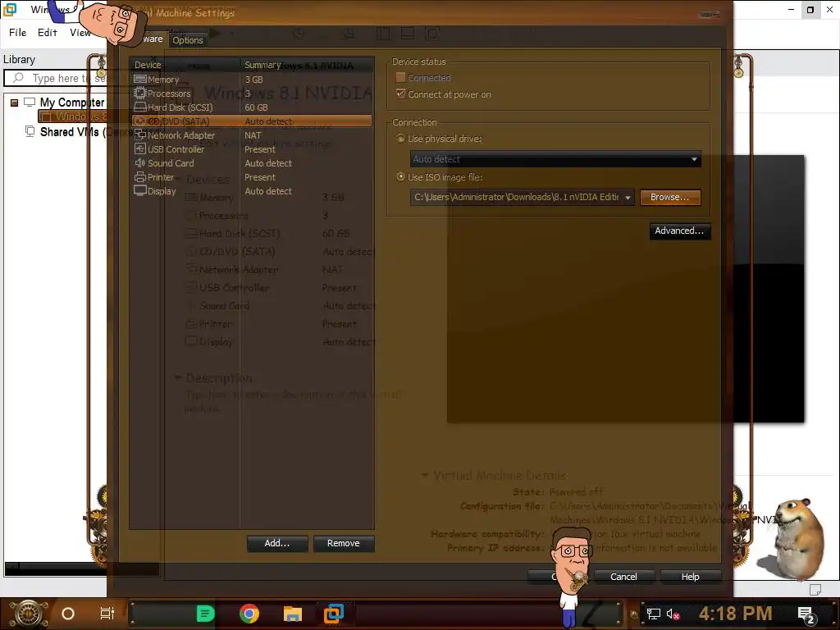Click the Shared VMs icon in Library

pyautogui.click(x=30, y=131)
